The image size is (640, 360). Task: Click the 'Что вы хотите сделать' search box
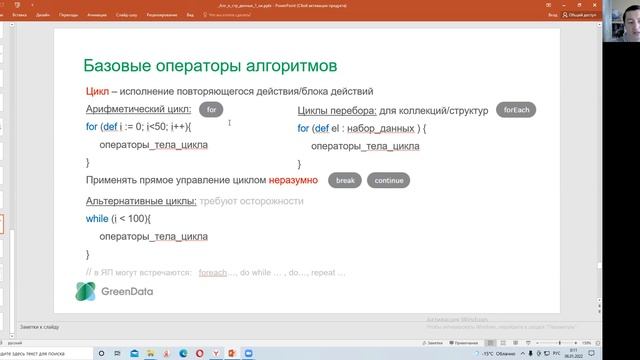(x=227, y=15)
